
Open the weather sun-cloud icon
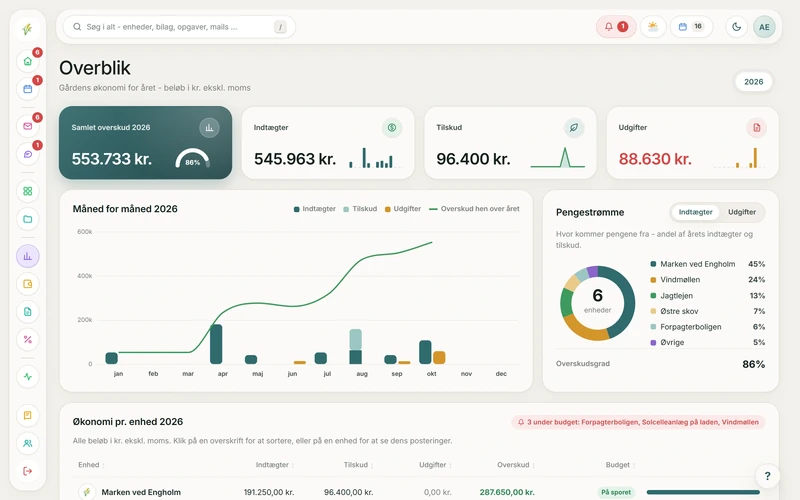point(653,27)
